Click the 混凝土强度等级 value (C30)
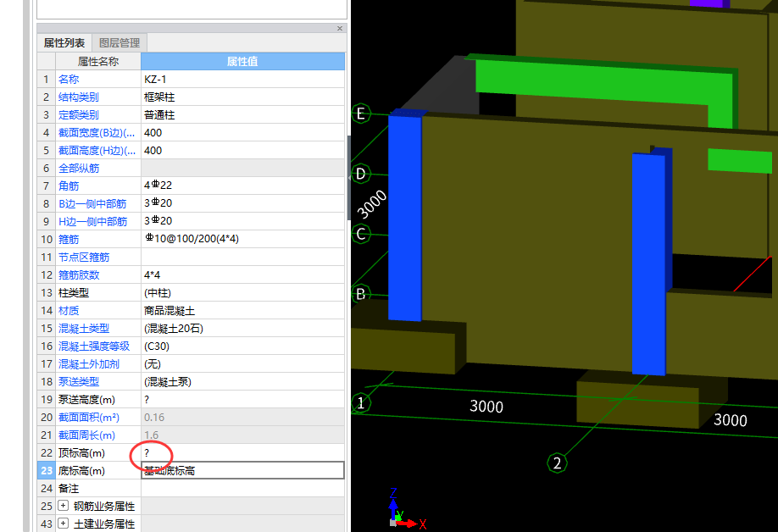 coord(242,346)
